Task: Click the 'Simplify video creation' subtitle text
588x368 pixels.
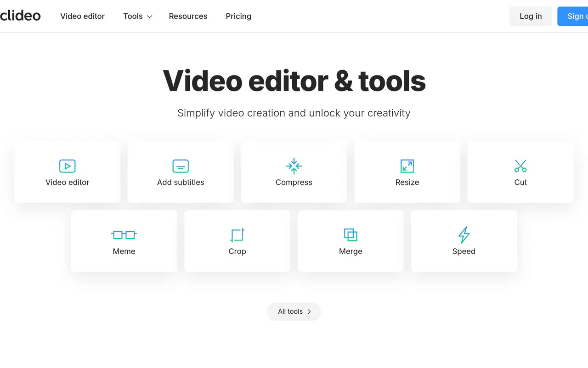Action: 294,113
